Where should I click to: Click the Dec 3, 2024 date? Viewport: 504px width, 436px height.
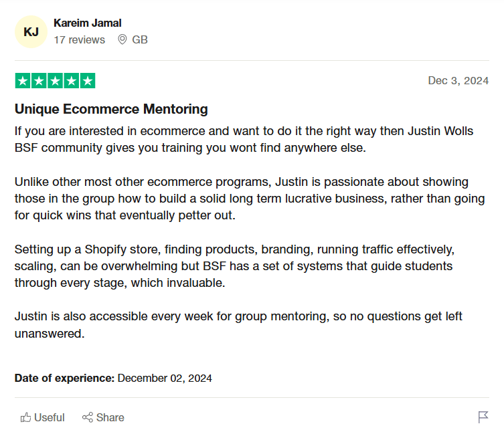tap(458, 81)
